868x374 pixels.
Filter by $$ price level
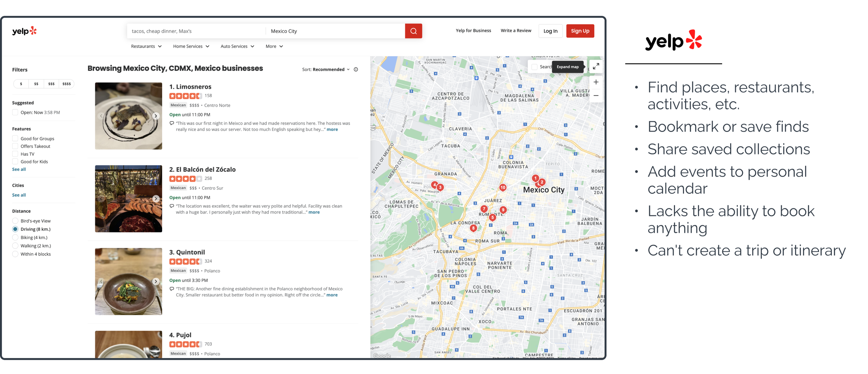pyautogui.click(x=36, y=84)
